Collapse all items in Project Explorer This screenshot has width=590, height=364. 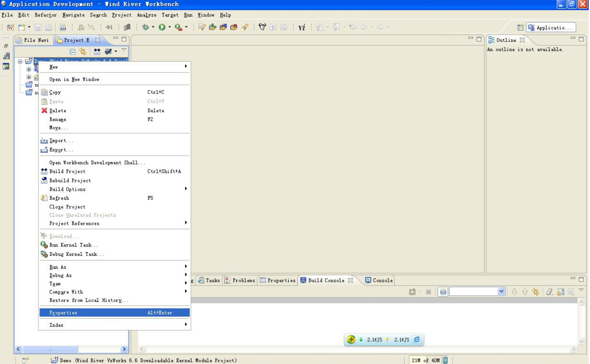coord(73,51)
